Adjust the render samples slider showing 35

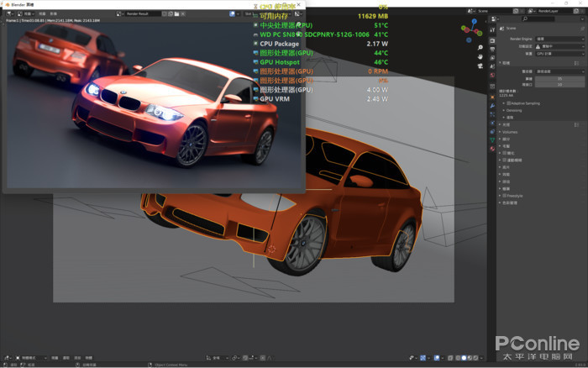point(560,79)
